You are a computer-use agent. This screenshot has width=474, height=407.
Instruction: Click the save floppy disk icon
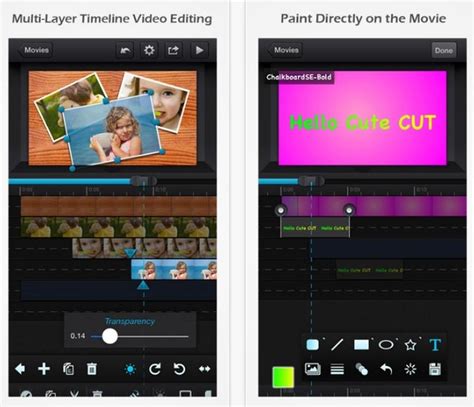point(435,369)
